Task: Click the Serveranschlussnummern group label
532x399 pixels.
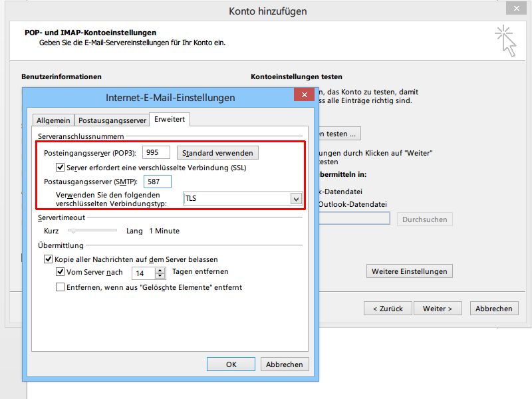Action: (80, 136)
